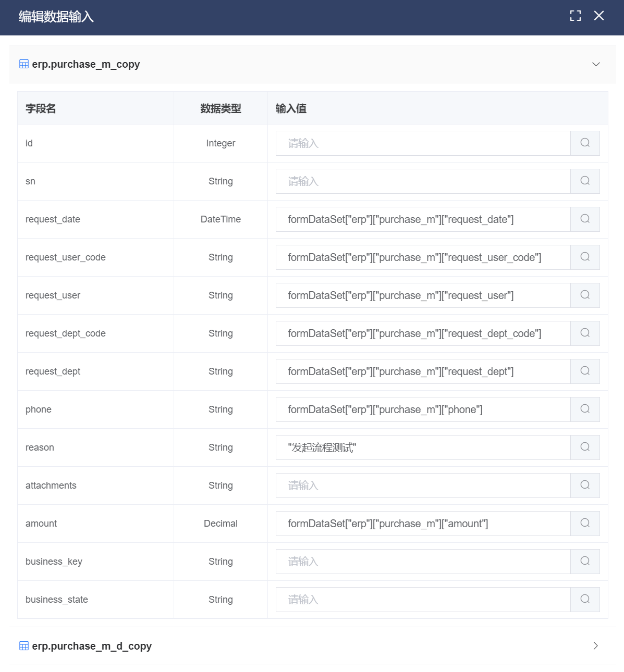Click search icon for amount field
The image size is (624, 672).
pyautogui.click(x=585, y=524)
